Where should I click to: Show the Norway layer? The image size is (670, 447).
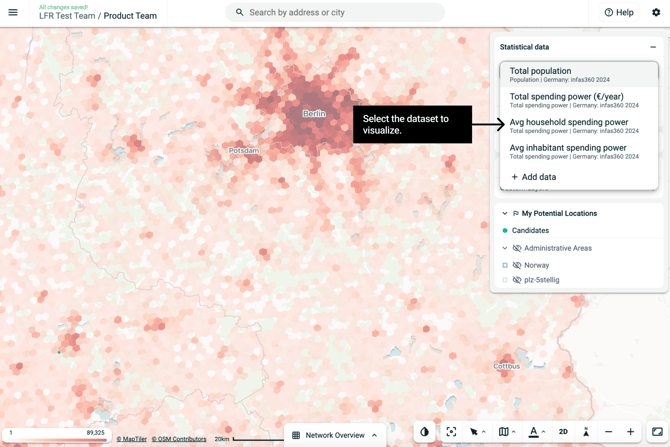coord(517,265)
